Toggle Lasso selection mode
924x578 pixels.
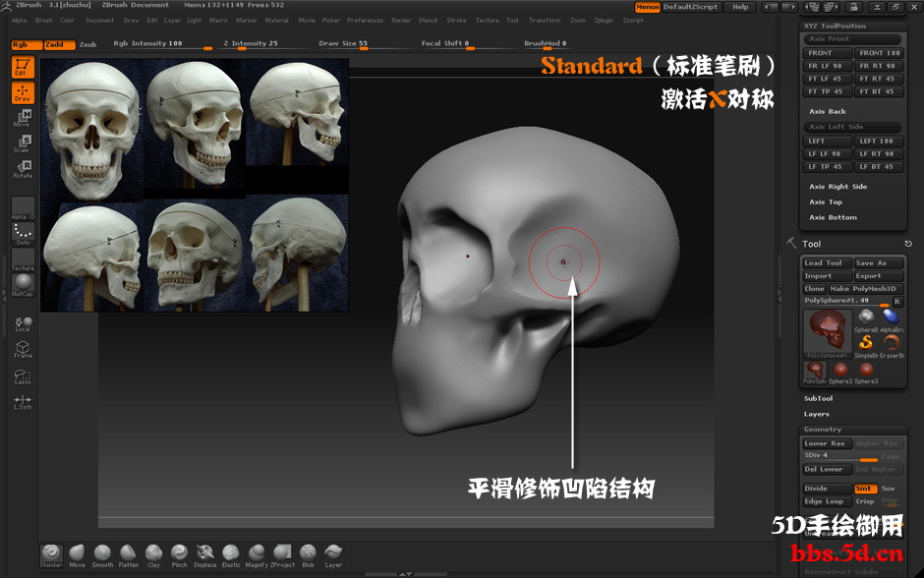(23, 376)
